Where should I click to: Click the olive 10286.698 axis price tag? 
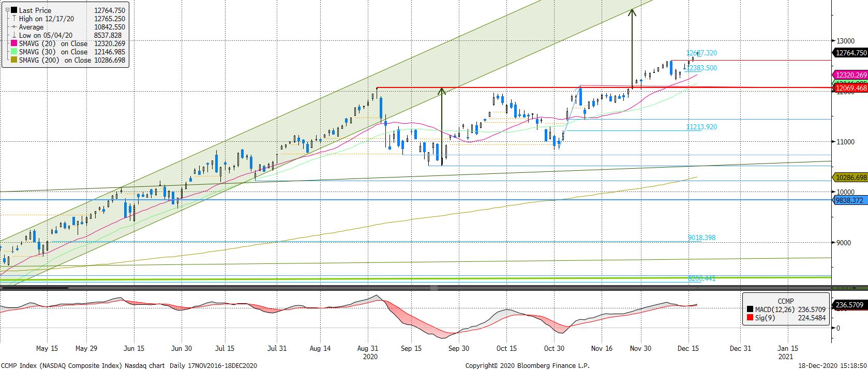pos(849,177)
